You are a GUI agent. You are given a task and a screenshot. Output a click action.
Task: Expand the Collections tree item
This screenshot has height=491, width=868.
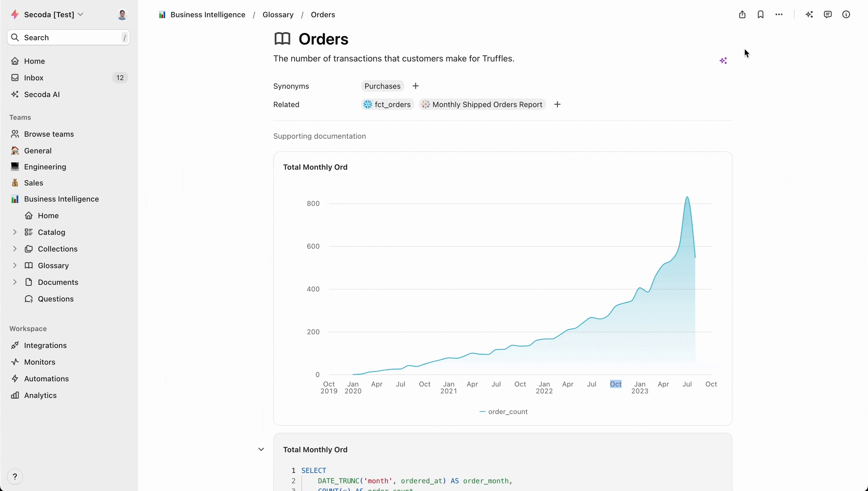[15, 249]
